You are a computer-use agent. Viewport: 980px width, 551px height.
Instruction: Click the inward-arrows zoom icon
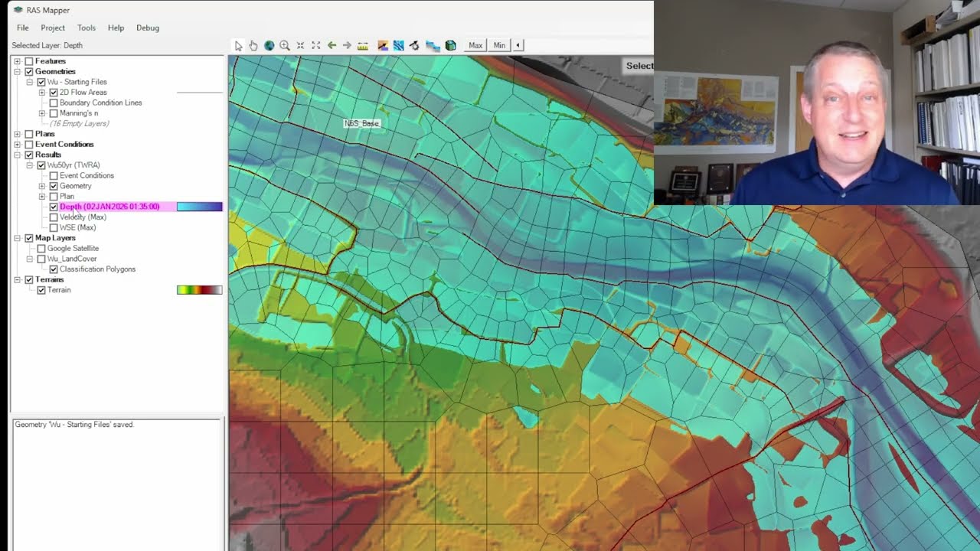(300, 46)
